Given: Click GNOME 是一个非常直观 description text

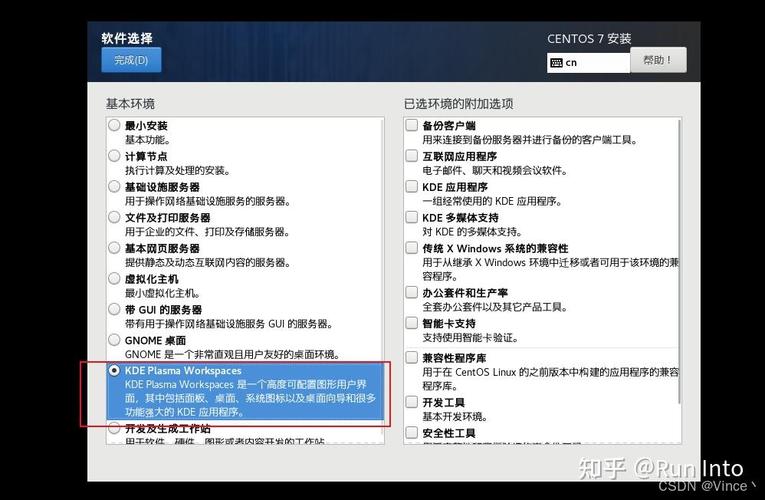Looking at the screenshot, I should pos(233,355).
